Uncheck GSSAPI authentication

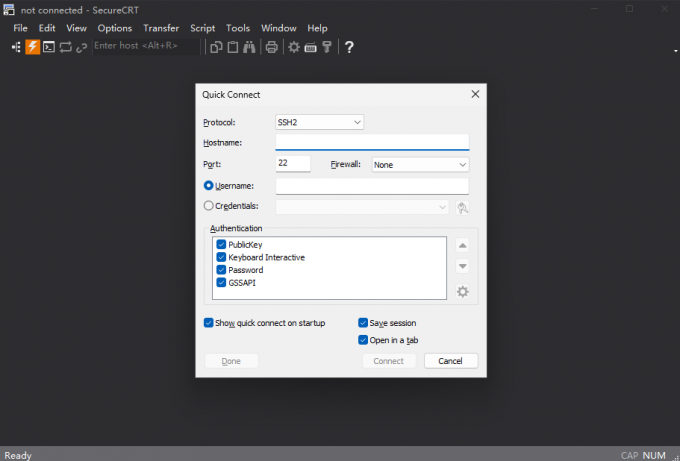[x=221, y=283]
